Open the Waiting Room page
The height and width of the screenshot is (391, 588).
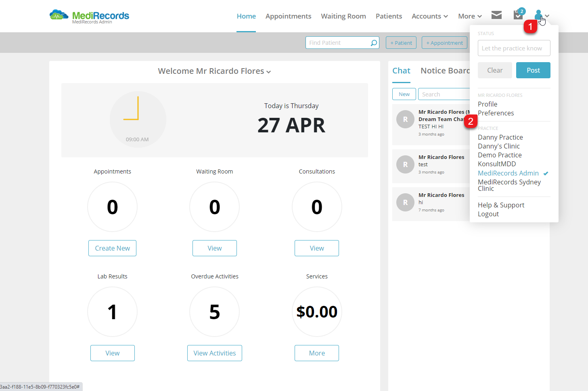click(343, 16)
